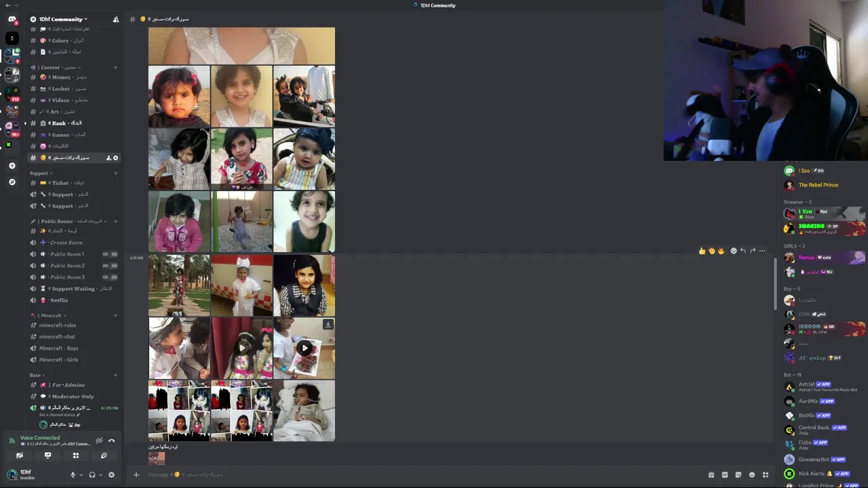This screenshot has width=868, height=488.
Task: Toggle noise suppression icon in voice panel
Action: coord(99,441)
